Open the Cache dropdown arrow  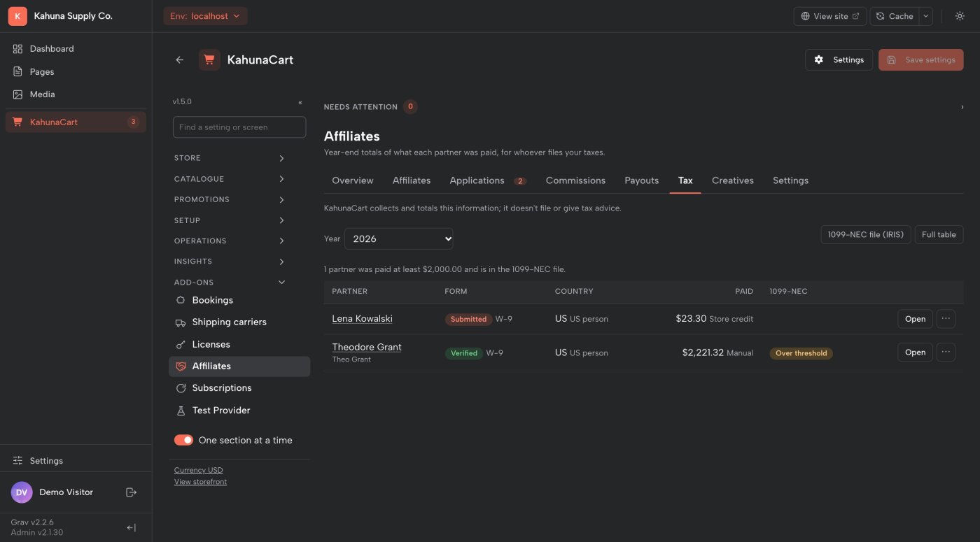(x=925, y=16)
